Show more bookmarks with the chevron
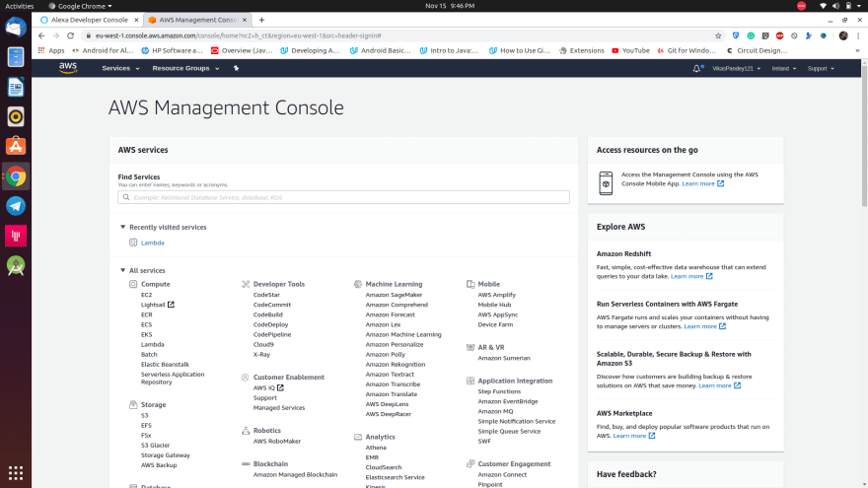This screenshot has height=488, width=868. click(x=857, y=50)
